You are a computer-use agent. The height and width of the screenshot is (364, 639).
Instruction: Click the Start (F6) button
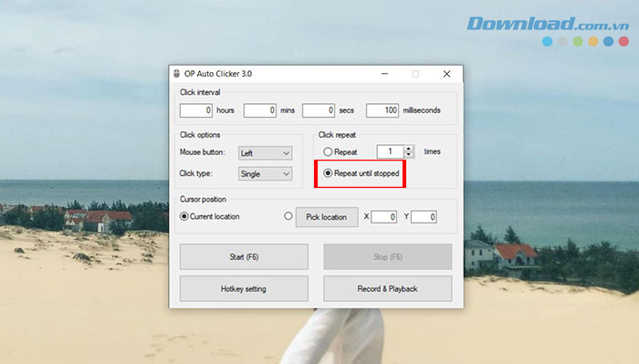point(244,257)
